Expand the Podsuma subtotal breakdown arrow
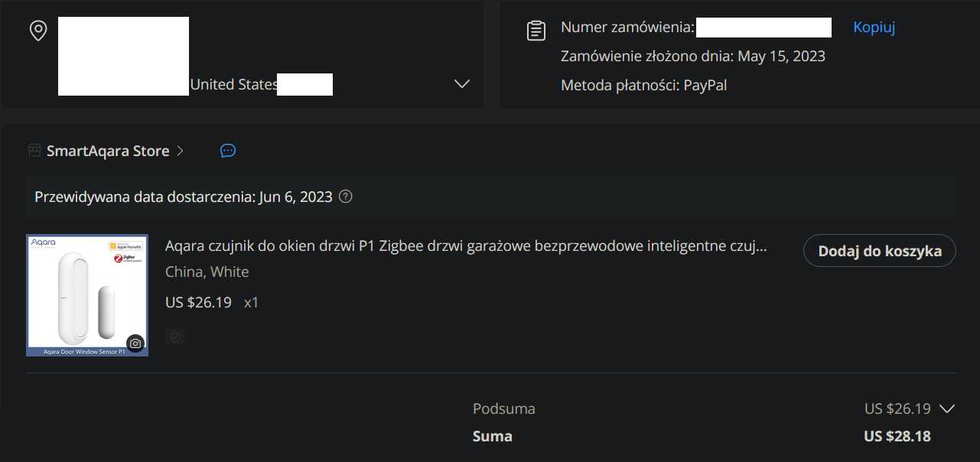This screenshot has height=462, width=980. (947, 408)
